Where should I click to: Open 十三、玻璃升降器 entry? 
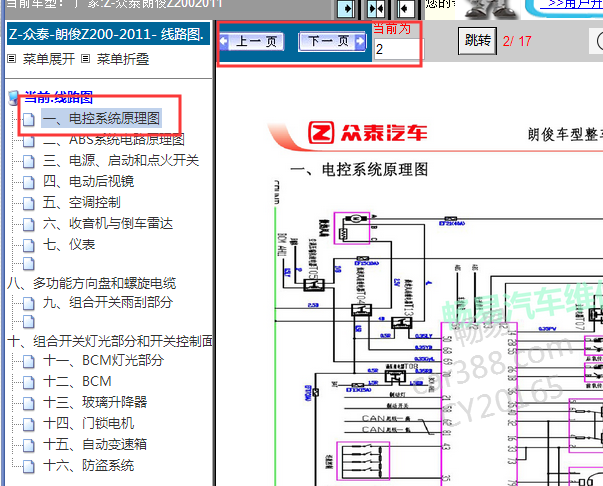[95, 402]
